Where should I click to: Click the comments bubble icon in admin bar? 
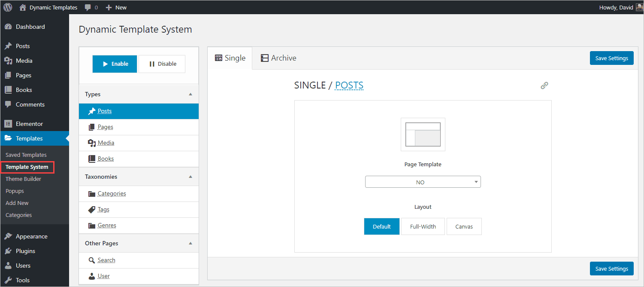[x=88, y=7]
